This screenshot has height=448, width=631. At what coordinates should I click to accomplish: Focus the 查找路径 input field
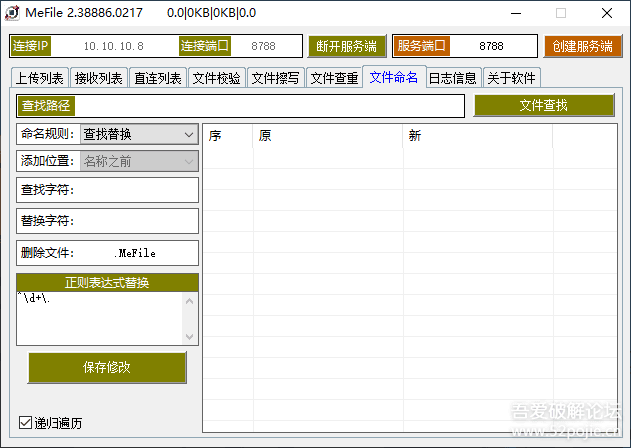[269, 106]
